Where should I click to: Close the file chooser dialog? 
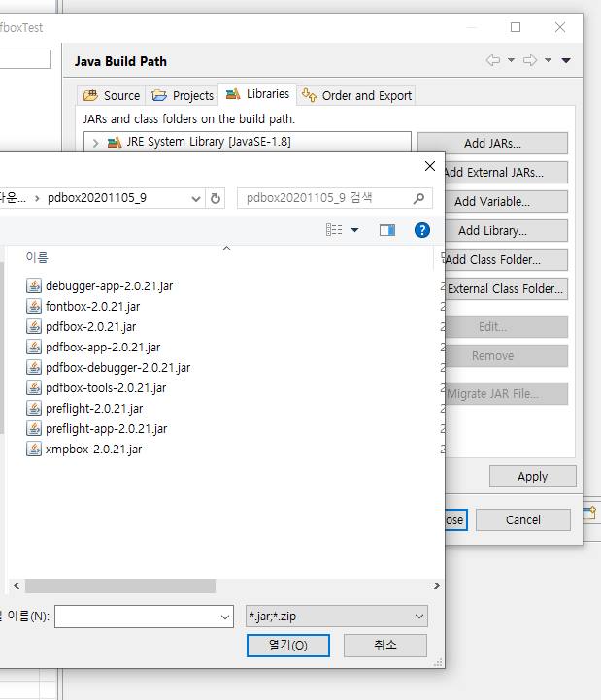point(429,166)
